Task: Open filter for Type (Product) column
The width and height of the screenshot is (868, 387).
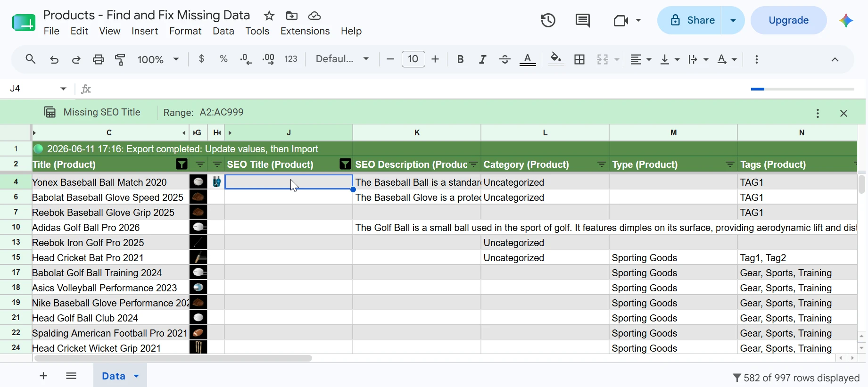Action: [x=730, y=165]
